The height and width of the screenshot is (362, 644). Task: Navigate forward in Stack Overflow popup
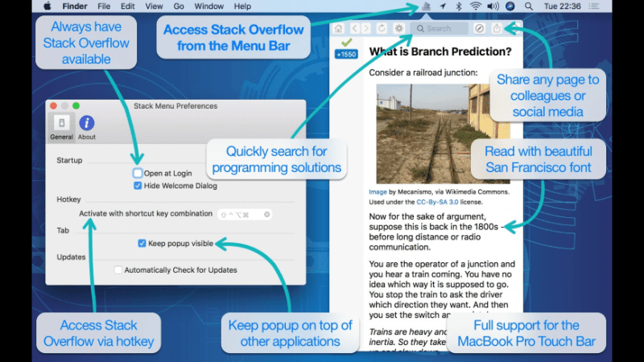[x=366, y=28]
